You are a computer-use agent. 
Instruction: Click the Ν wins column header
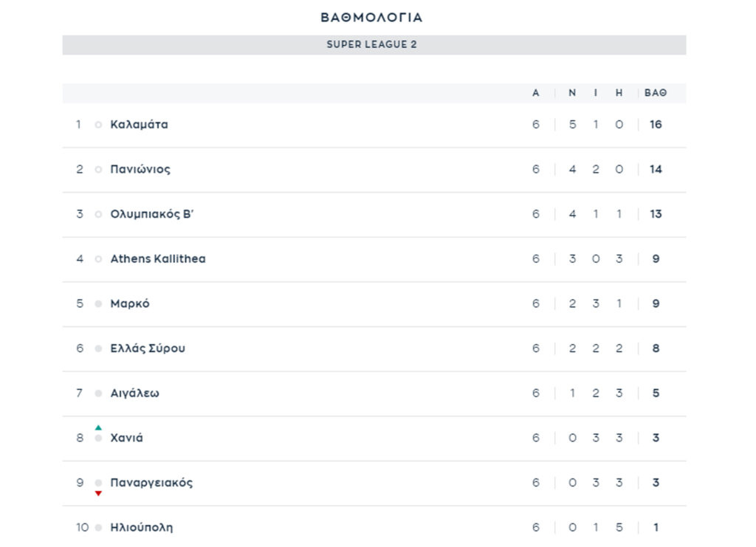(572, 93)
